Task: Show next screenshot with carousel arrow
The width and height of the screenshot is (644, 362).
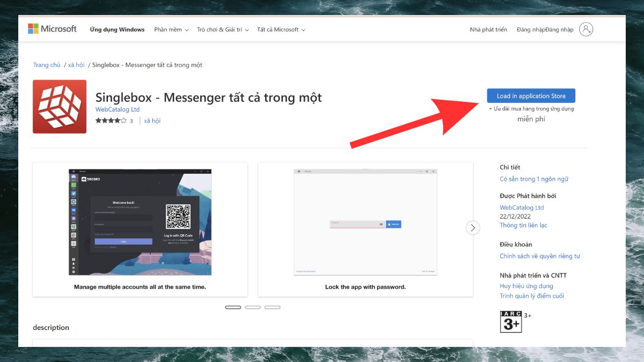Action: tap(472, 227)
